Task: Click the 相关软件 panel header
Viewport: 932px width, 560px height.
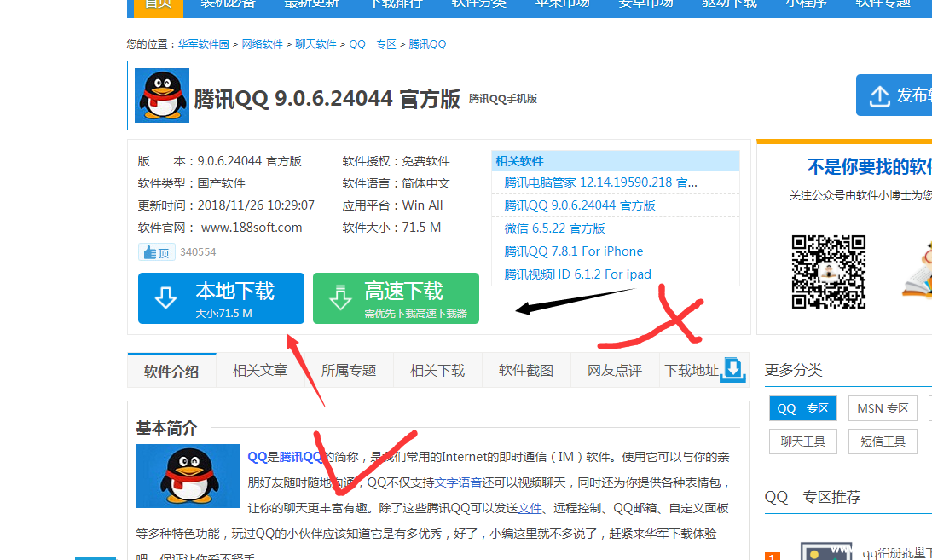Action: (616, 161)
